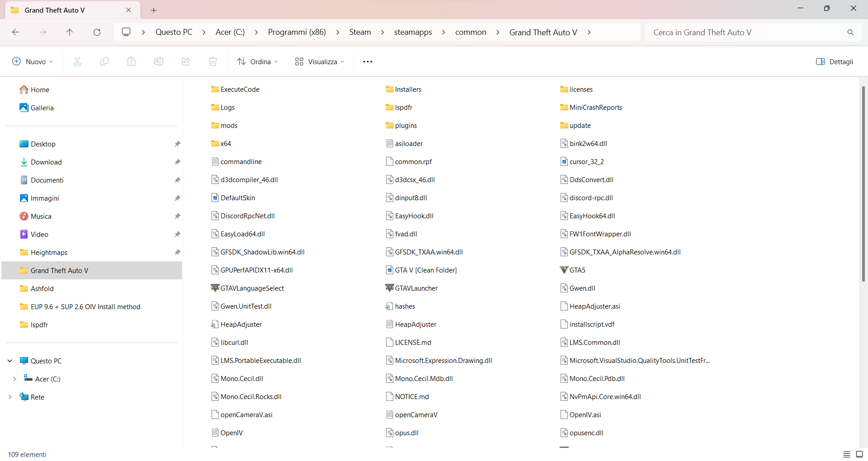Select the mods folder icon
Screen dimensions: 868x461
(215, 126)
